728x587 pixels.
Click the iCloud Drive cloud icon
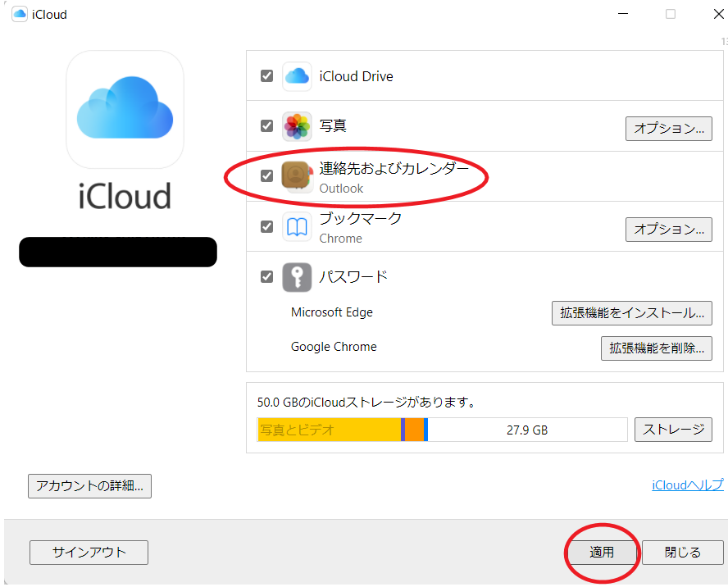point(297,76)
